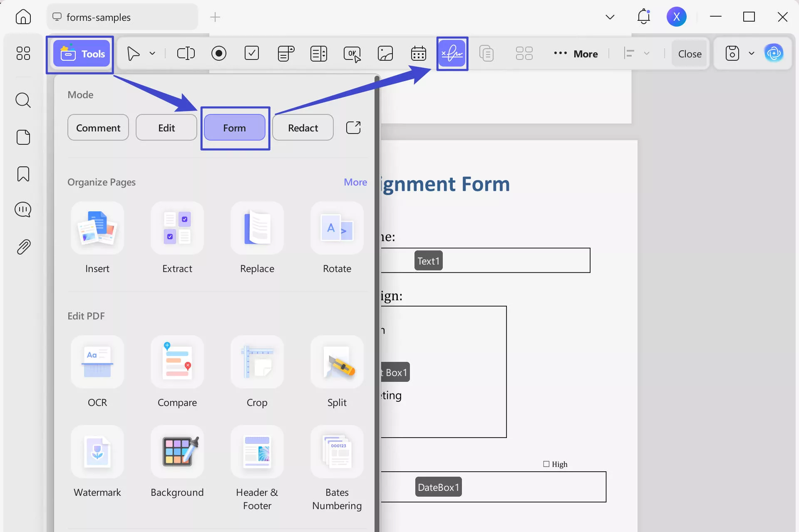Select the date field tool

click(418, 53)
